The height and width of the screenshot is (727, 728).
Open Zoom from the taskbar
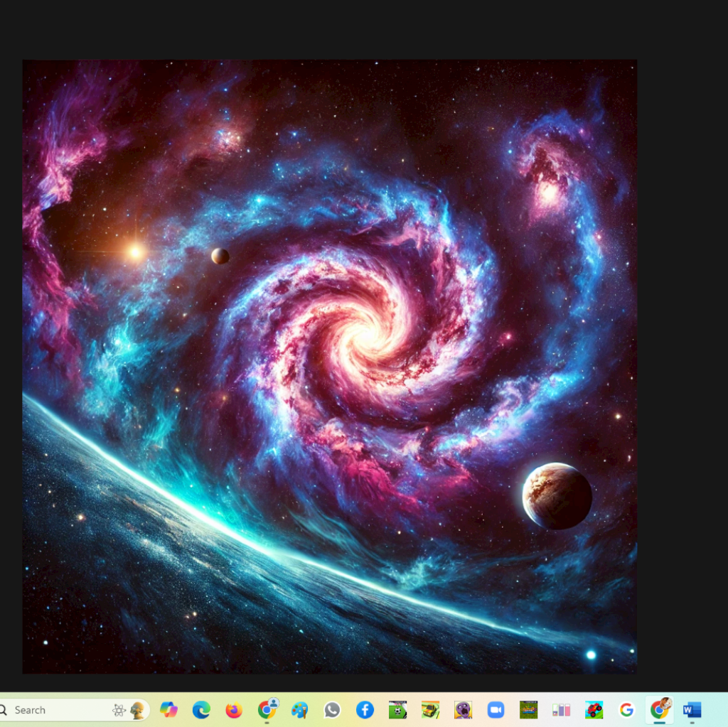[496, 710]
